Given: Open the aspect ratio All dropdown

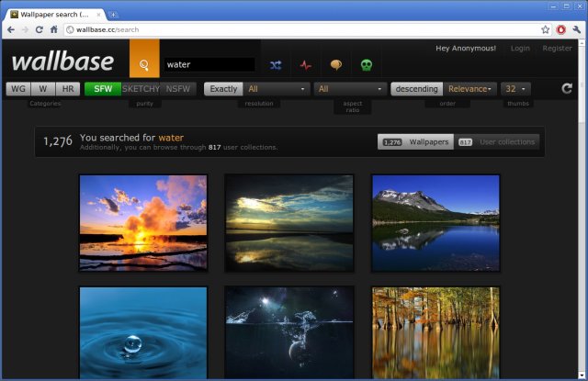Looking at the screenshot, I should [x=350, y=89].
